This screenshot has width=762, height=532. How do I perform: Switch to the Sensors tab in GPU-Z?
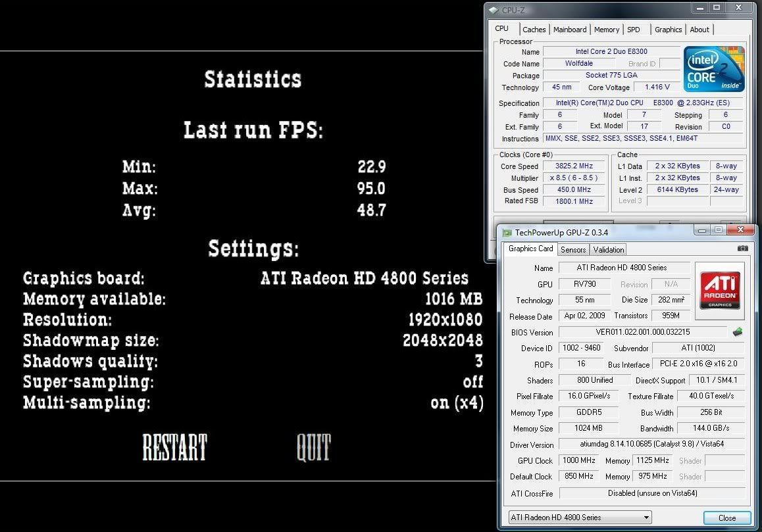(573, 250)
